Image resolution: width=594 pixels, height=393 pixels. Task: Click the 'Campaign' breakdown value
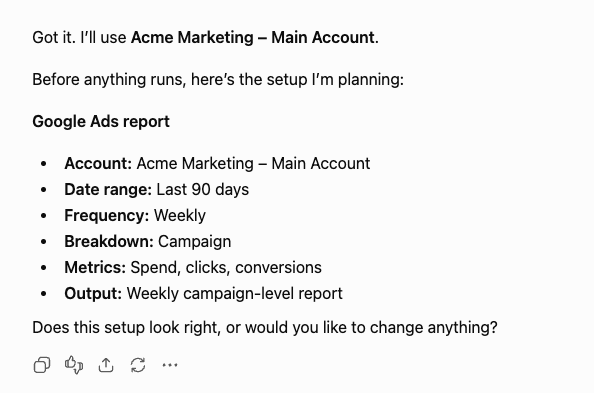pyautogui.click(x=194, y=242)
